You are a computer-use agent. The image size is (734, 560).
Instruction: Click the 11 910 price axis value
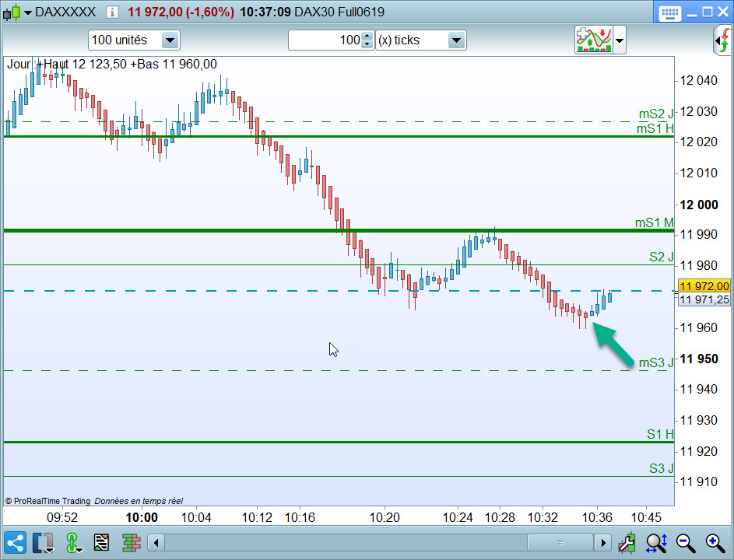coord(698,481)
